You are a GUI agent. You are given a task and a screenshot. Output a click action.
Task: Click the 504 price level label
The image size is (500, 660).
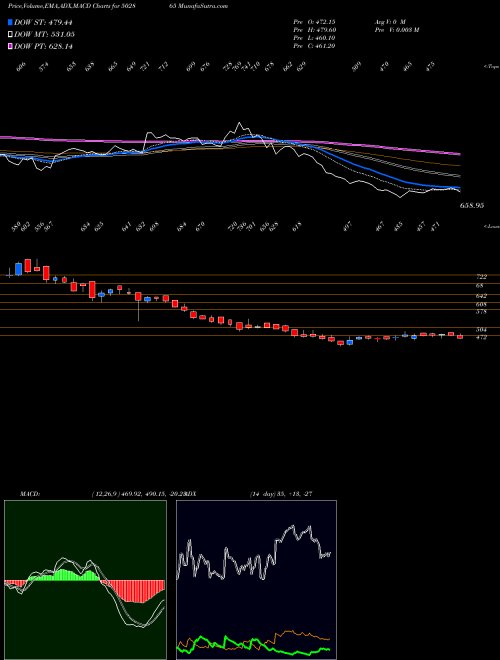click(481, 330)
